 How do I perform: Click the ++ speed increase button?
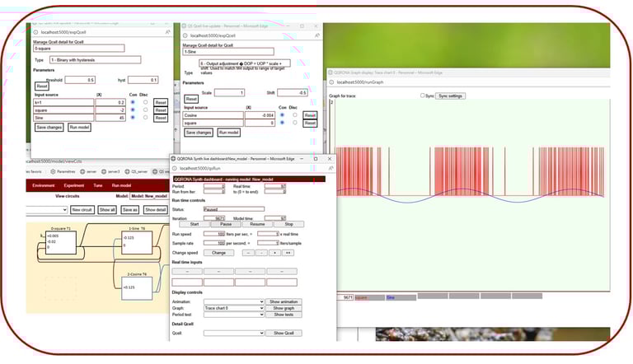[x=288, y=253]
